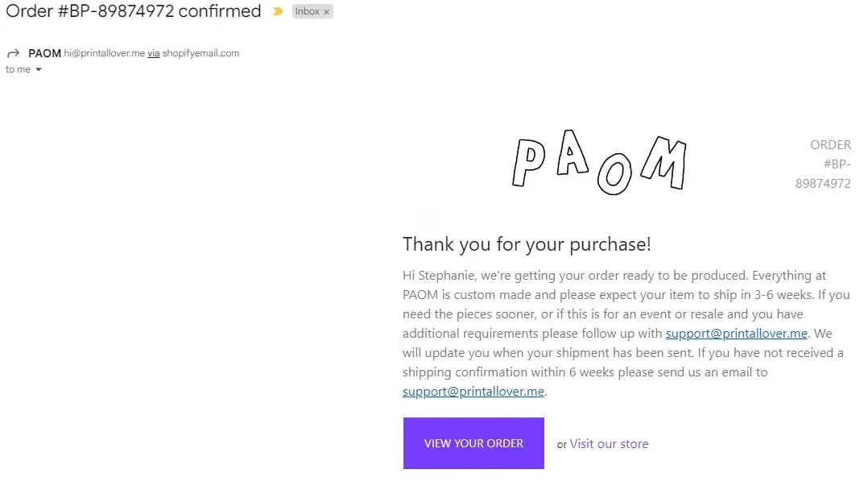
Task: Click the yellow importance marker icon
Action: [x=278, y=12]
